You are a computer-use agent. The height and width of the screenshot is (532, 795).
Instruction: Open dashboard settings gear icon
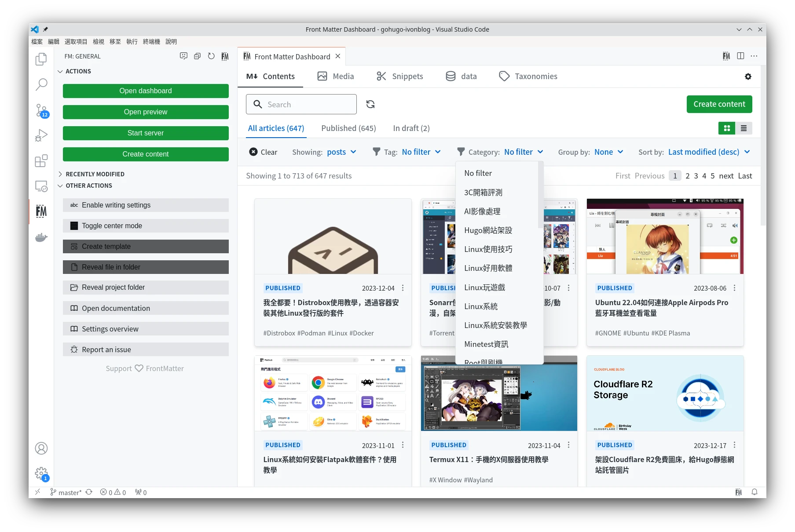748,77
